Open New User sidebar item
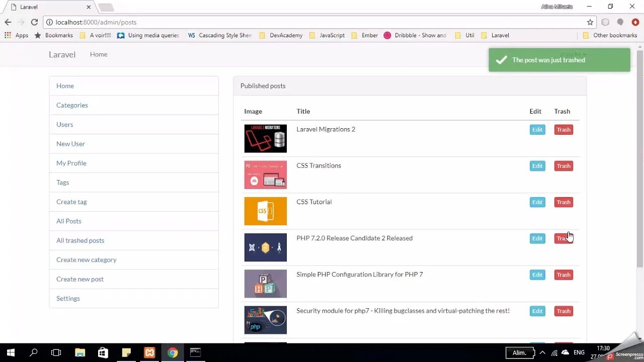Viewport: 644px width, 362px height. (134, 144)
